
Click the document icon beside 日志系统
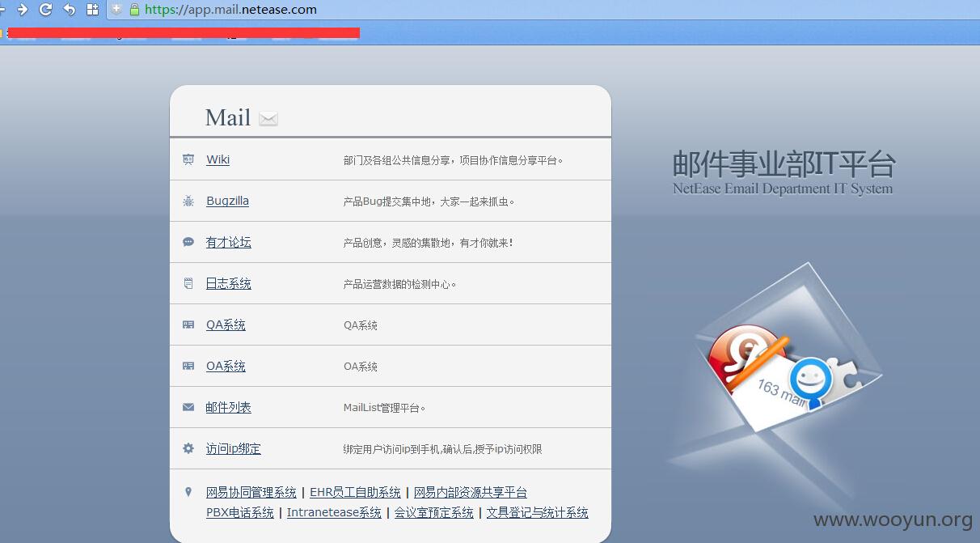[x=188, y=283]
